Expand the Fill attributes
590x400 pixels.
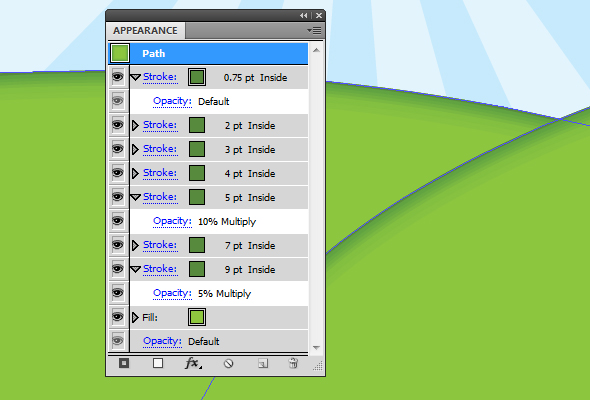tap(135, 317)
